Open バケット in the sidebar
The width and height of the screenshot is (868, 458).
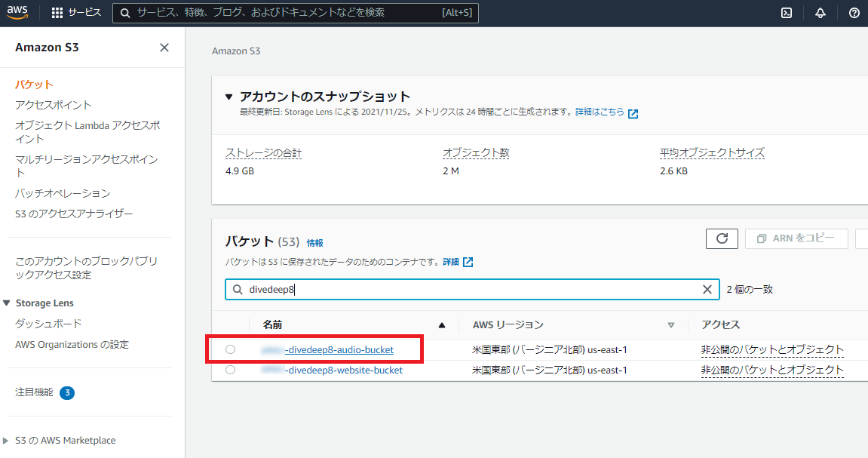point(35,85)
